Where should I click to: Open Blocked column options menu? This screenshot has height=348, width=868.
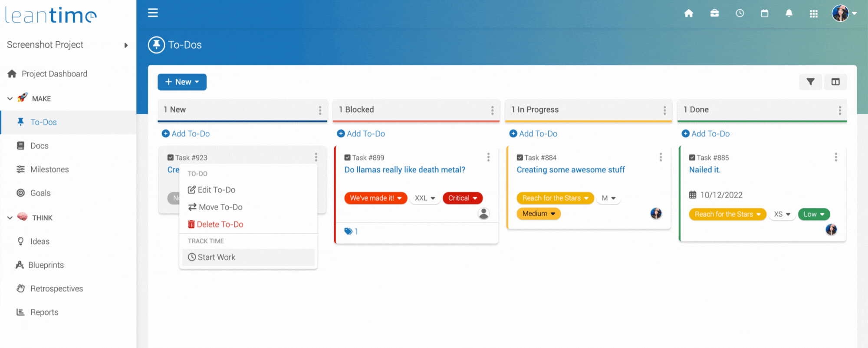[x=492, y=110]
